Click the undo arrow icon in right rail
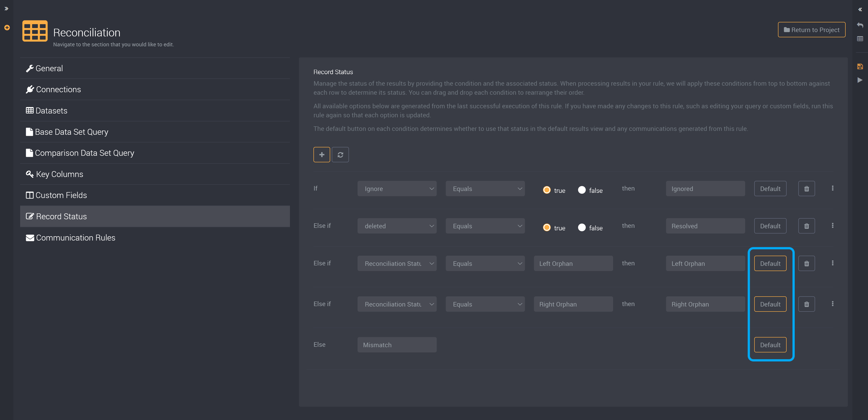 [x=860, y=25]
